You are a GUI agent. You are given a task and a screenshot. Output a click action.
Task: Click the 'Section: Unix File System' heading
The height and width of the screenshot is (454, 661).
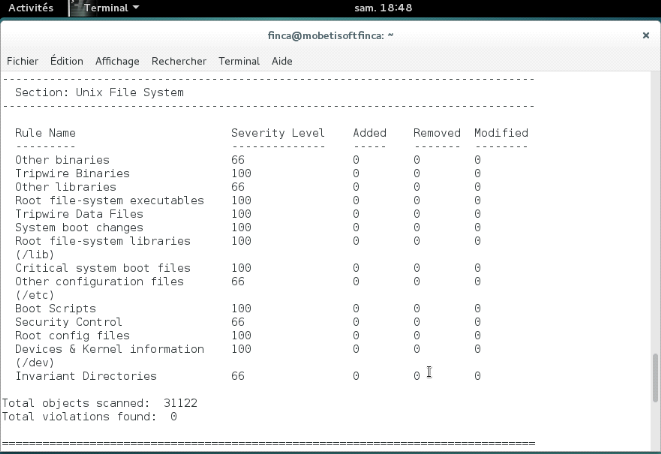coord(99,92)
